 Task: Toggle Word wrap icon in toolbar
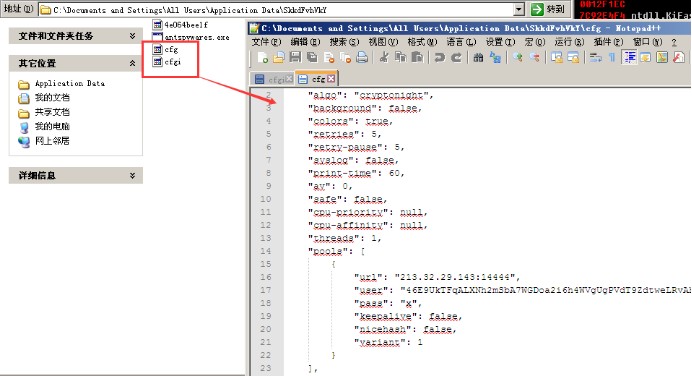[596, 57]
